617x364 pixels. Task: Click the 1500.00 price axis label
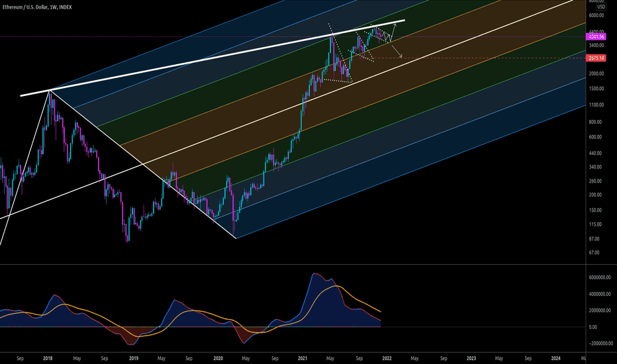(x=596, y=89)
